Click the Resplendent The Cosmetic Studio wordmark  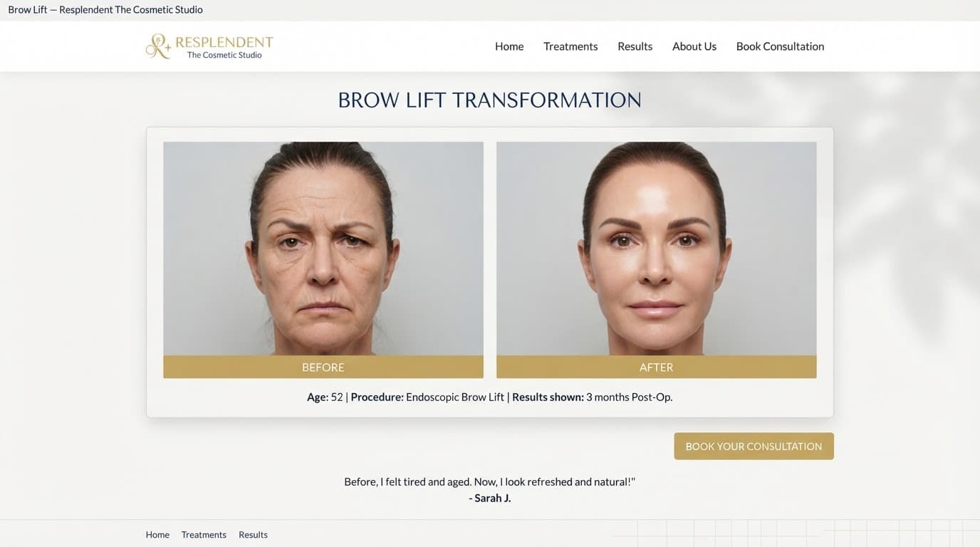click(x=224, y=47)
